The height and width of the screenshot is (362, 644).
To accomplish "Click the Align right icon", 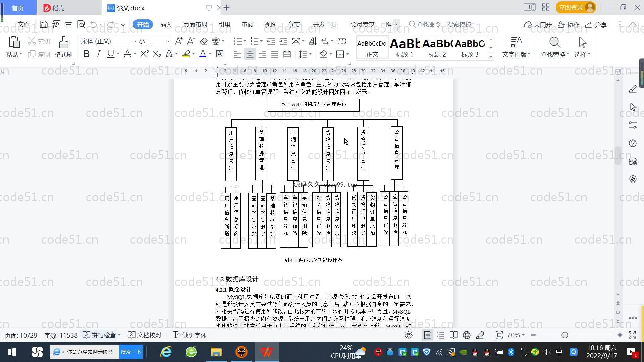I will tap(262, 54).
